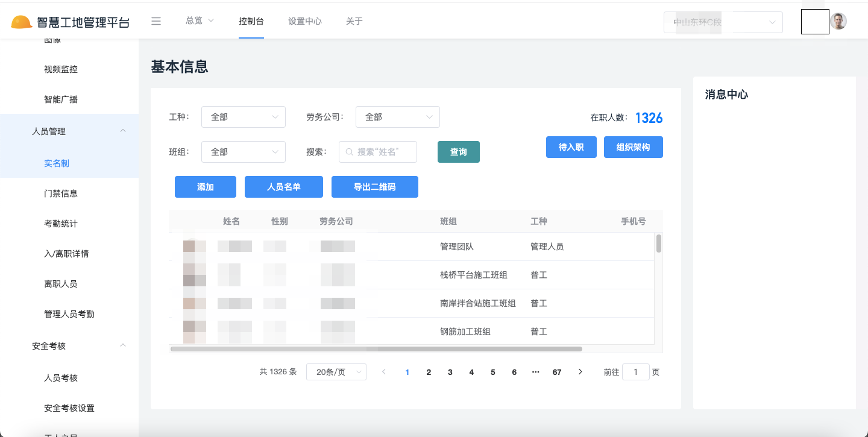Open 门禁信息 in the sidebar
Viewport: 868px width, 437px height.
point(61,193)
